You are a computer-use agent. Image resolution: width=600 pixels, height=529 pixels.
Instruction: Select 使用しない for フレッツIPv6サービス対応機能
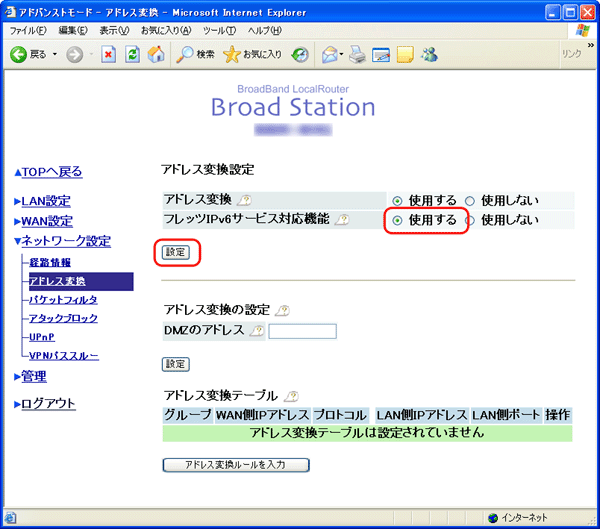coord(470,220)
